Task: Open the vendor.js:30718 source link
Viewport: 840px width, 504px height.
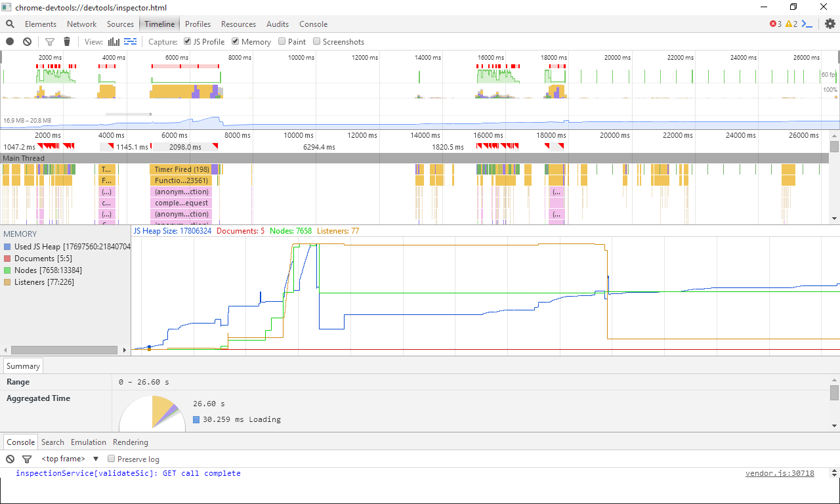Action: (x=780, y=473)
